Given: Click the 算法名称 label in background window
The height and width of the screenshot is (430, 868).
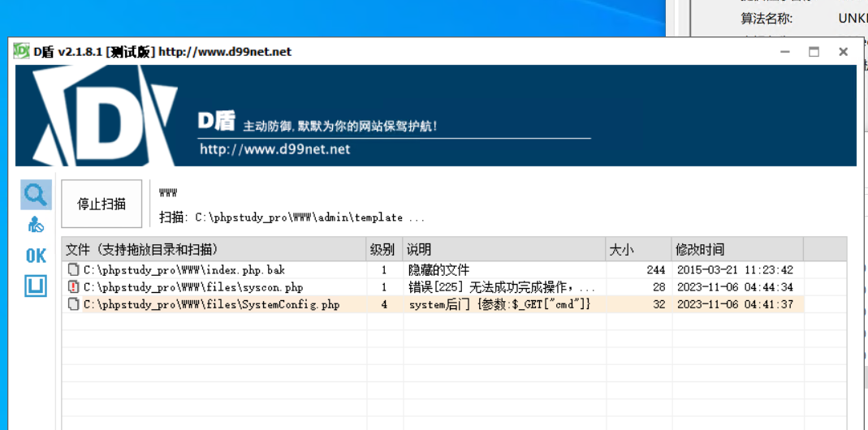Looking at the screenshot, I should click(x=767, y=19).
